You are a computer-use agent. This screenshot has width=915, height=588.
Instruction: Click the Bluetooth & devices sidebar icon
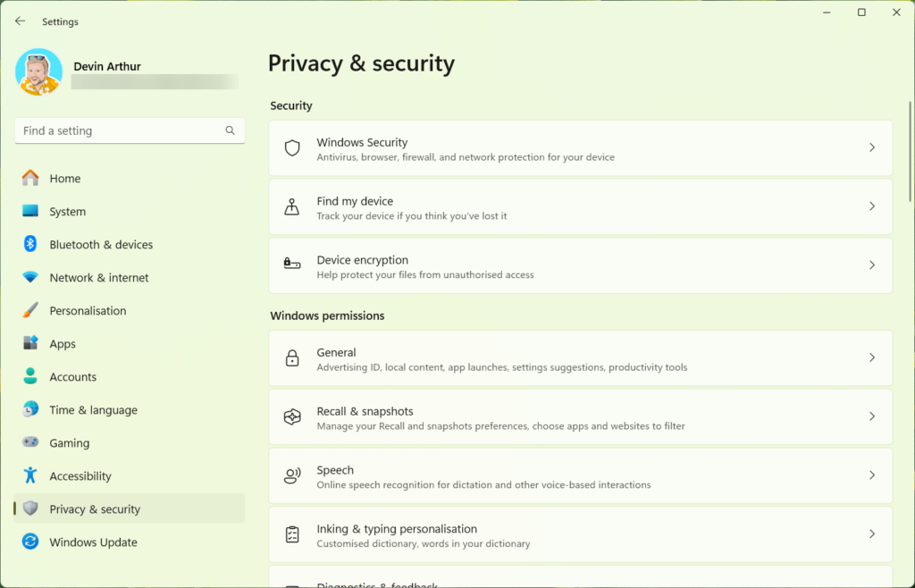[x=30, y=245]
